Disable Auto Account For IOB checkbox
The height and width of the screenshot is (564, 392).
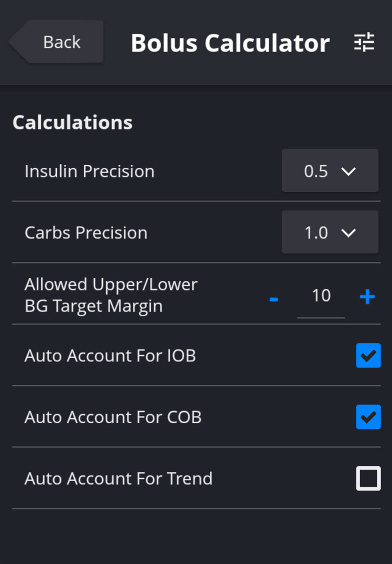pos(368,356)
